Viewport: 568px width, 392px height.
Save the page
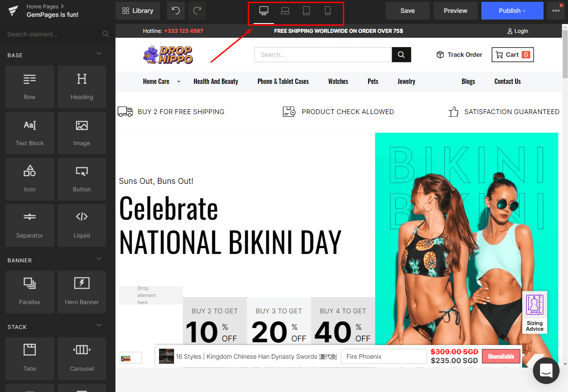click(x=408, y=11)
